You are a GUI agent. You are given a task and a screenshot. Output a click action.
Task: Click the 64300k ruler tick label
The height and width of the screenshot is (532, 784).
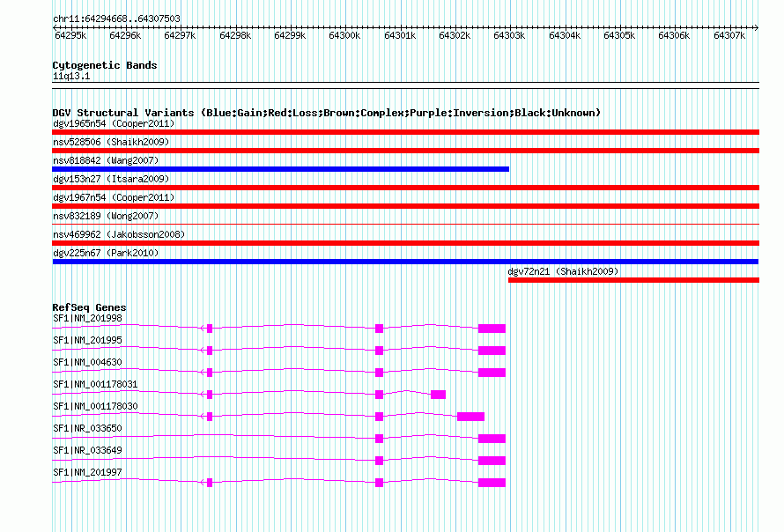tap(344, 35)
